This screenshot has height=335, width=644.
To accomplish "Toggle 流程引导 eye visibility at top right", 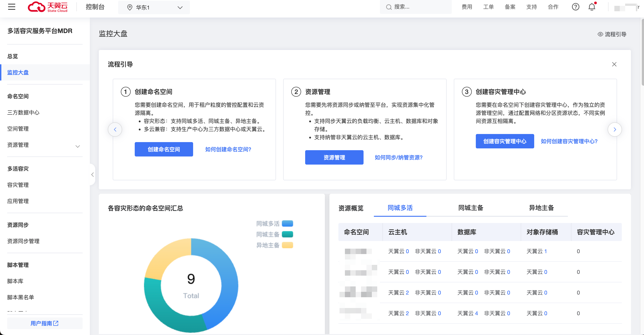I will click(600, 34).
